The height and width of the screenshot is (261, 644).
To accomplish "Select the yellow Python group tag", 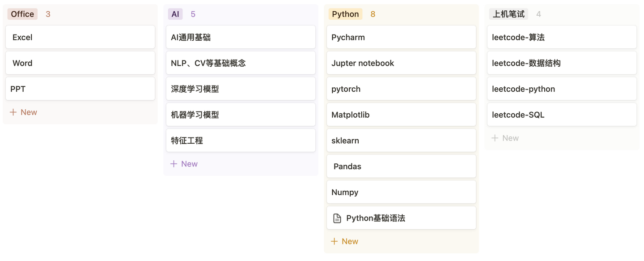I will (345, 14).
